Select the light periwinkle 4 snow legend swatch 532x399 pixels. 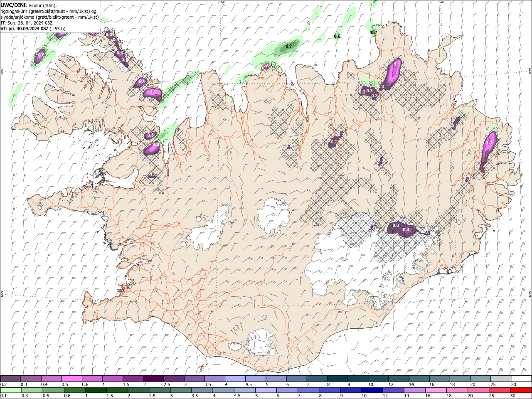tap(235, 379)
